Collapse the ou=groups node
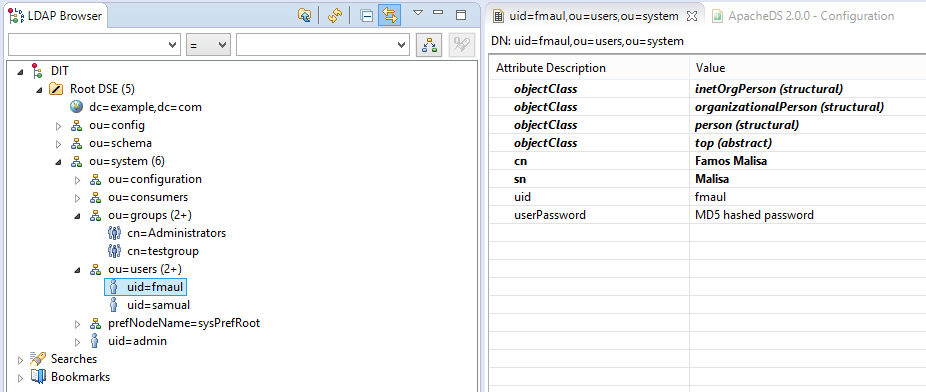This screenshot has height=392, width=926. coord(77,216)
